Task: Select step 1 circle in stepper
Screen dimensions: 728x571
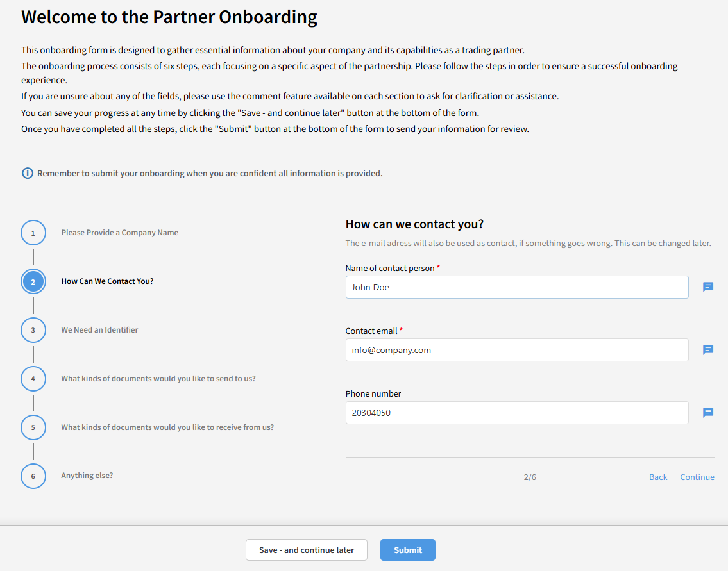Action: [33, 233]
